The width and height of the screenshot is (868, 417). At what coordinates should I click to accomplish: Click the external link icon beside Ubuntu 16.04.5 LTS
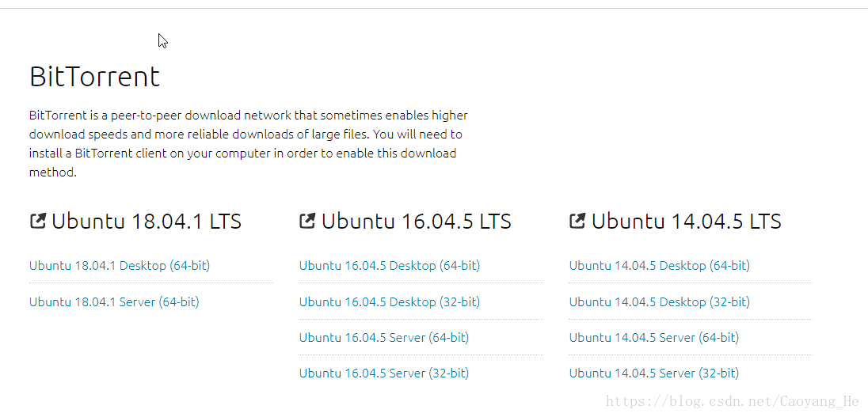(307, 222)
